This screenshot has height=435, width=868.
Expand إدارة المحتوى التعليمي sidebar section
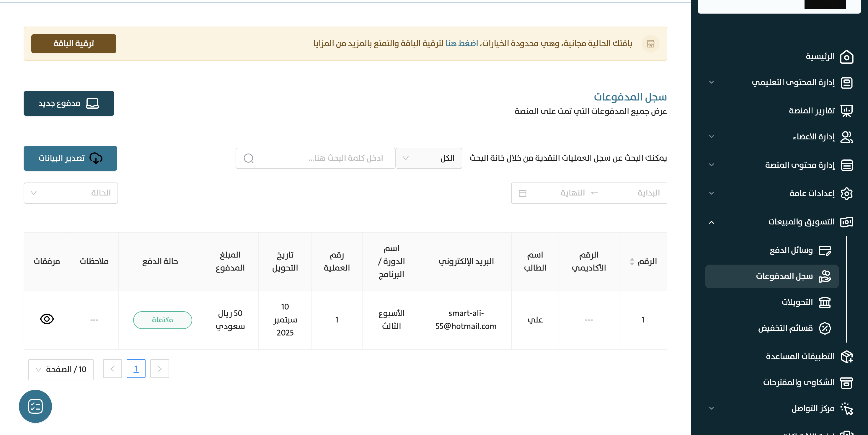[711, 82]
